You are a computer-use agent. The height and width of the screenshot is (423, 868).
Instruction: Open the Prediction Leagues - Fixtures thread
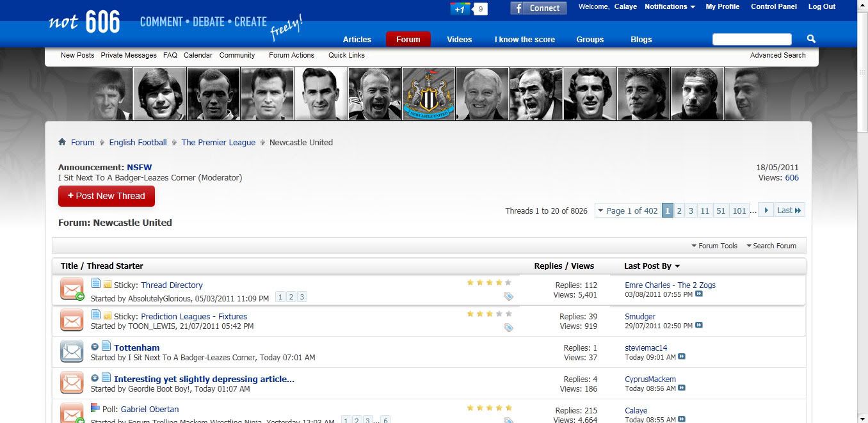coord(194,317)
